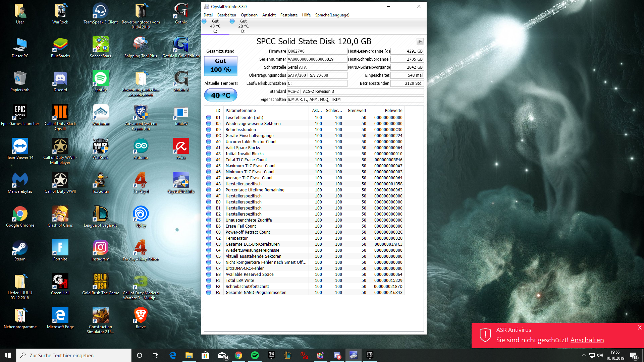The height and width of the screenshot is (362, 644).
Task: Click the Gut 100 % health status button
Action: 220,65
